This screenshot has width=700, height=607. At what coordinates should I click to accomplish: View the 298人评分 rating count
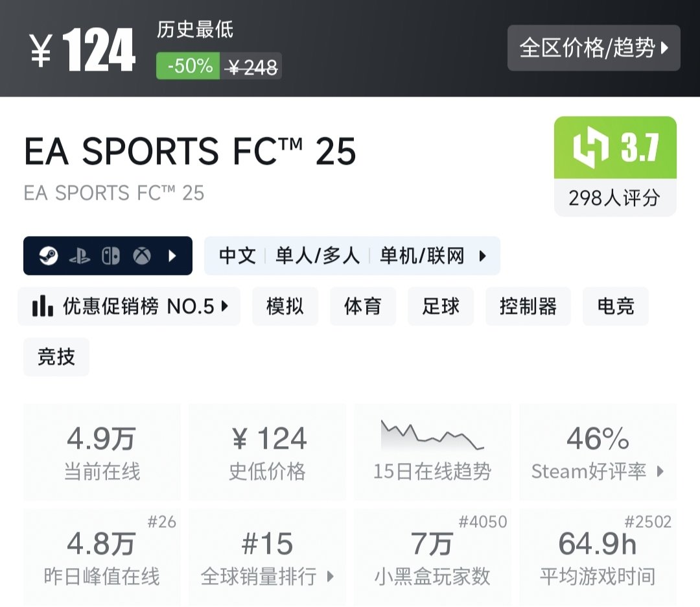[x=614, y=198]
